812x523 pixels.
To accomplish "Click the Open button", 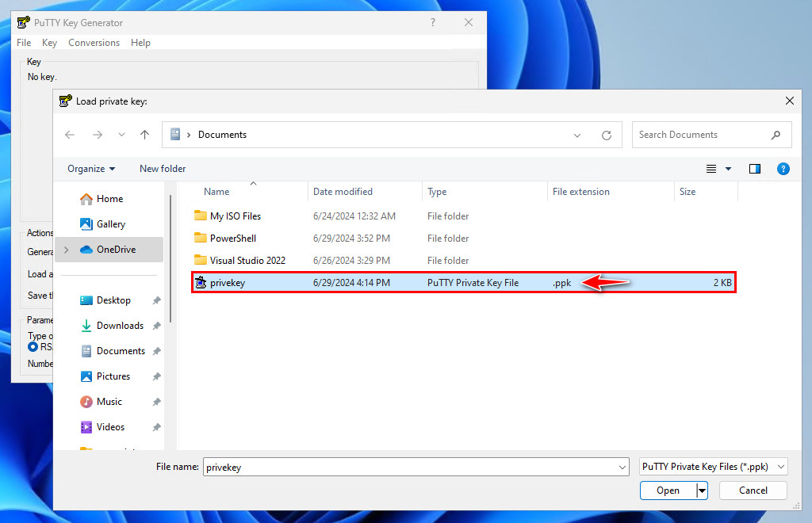I will pos(668,491).
